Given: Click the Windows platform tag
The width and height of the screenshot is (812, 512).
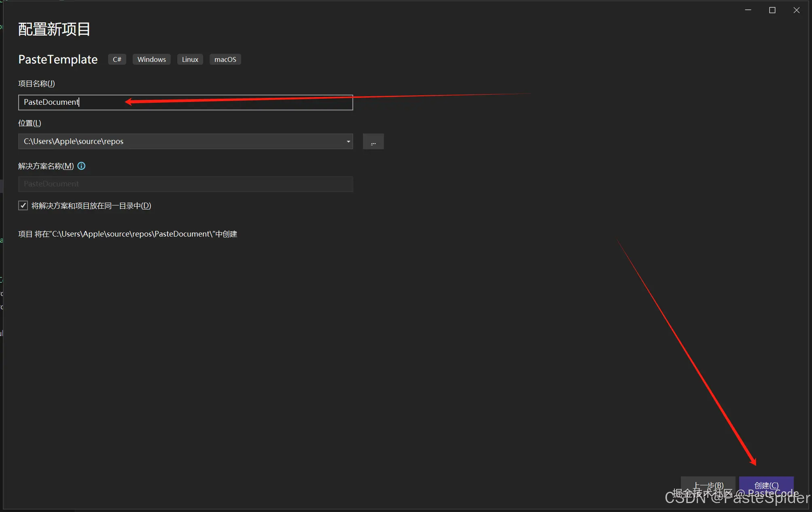Looking at the screenshot, I should [151, 59].
